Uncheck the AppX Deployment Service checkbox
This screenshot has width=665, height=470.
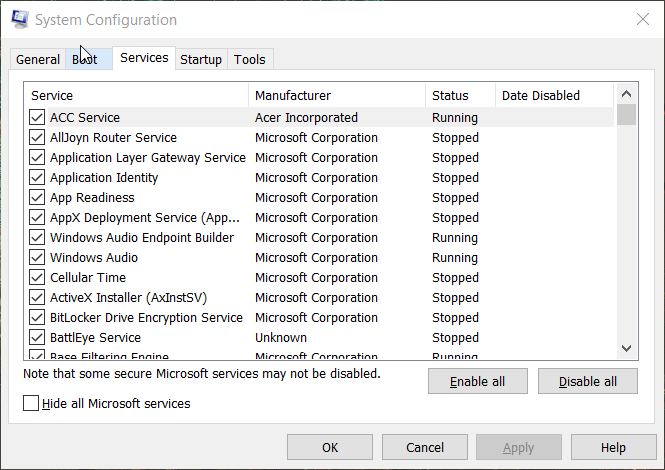coord(37,217)
